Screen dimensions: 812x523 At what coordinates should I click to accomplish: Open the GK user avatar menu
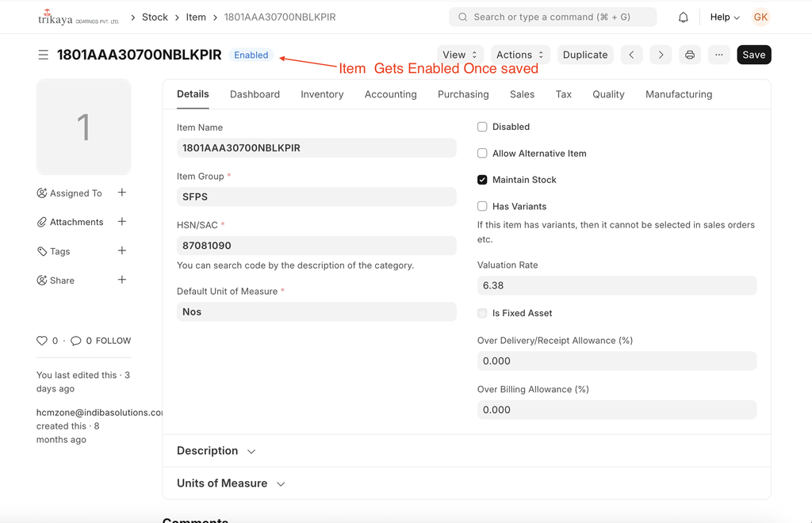tap(760, 17)
